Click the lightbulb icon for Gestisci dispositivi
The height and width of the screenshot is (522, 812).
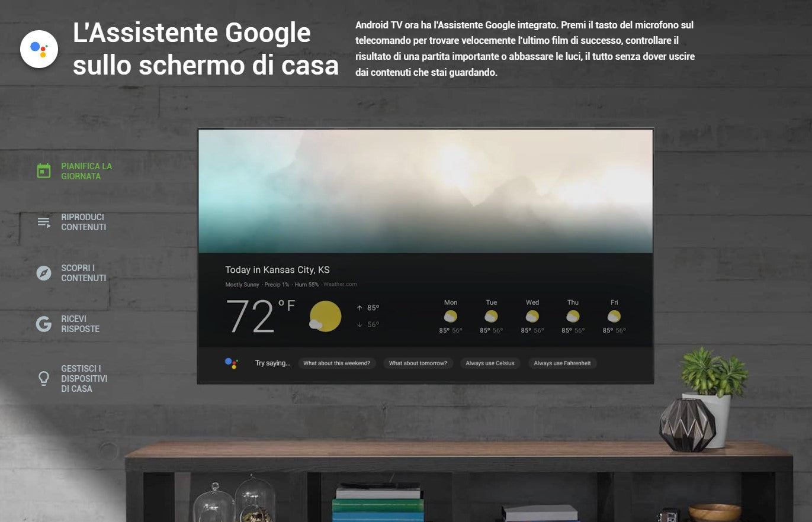click(x=44, y=378)
